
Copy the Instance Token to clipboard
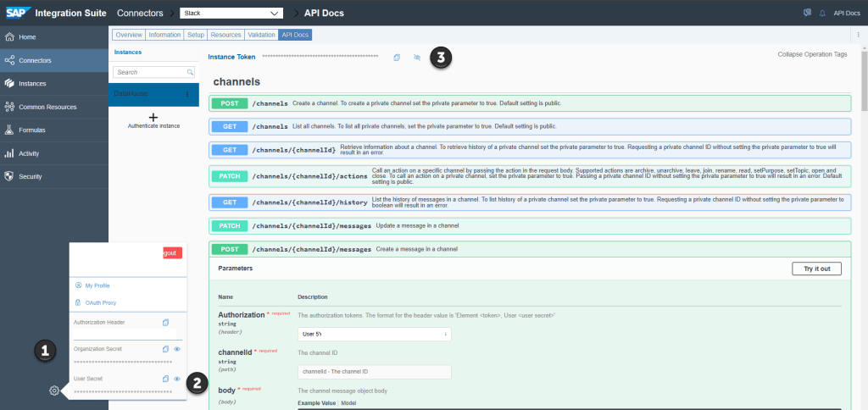(x=397, y=57)
